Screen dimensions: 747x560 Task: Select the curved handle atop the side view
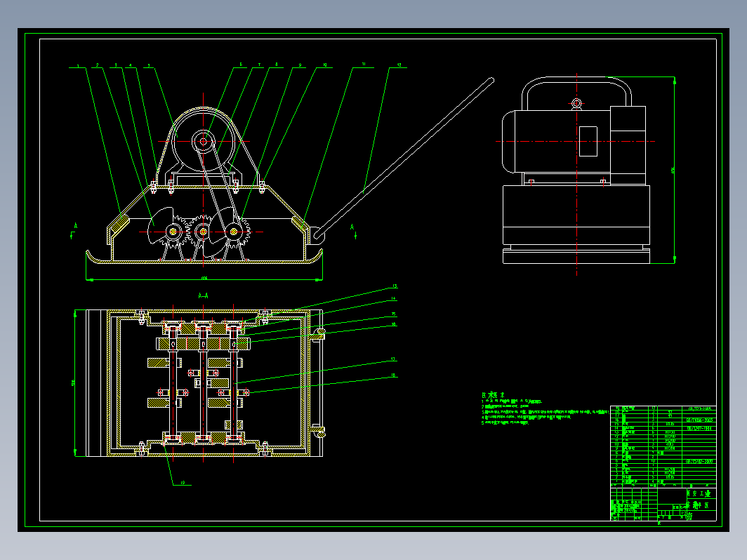(x=577, y=93)
